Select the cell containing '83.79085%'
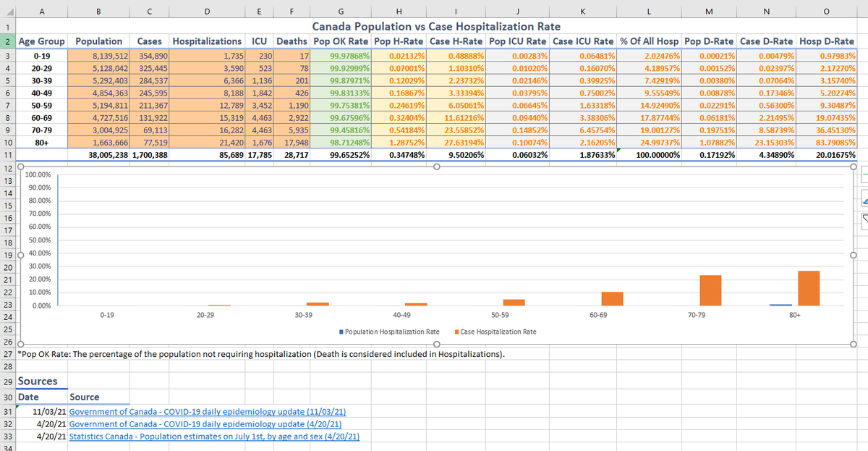The image size is (868, 451). click(x=826, y=143)
